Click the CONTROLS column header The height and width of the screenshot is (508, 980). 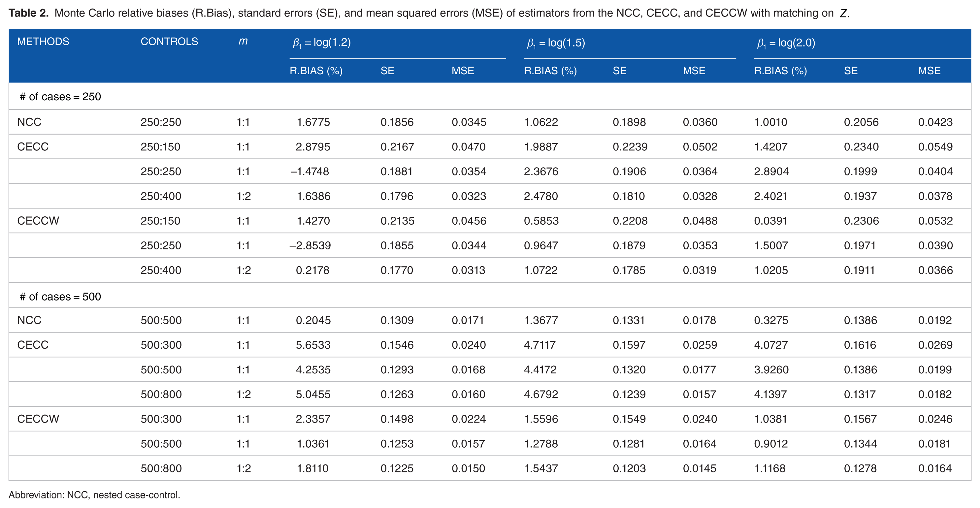pos(169,42)
